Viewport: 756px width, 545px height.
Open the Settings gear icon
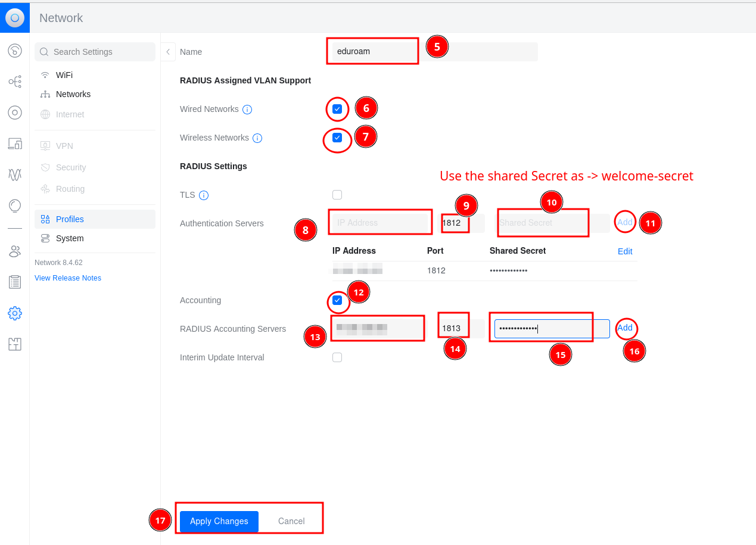(15, 313)
